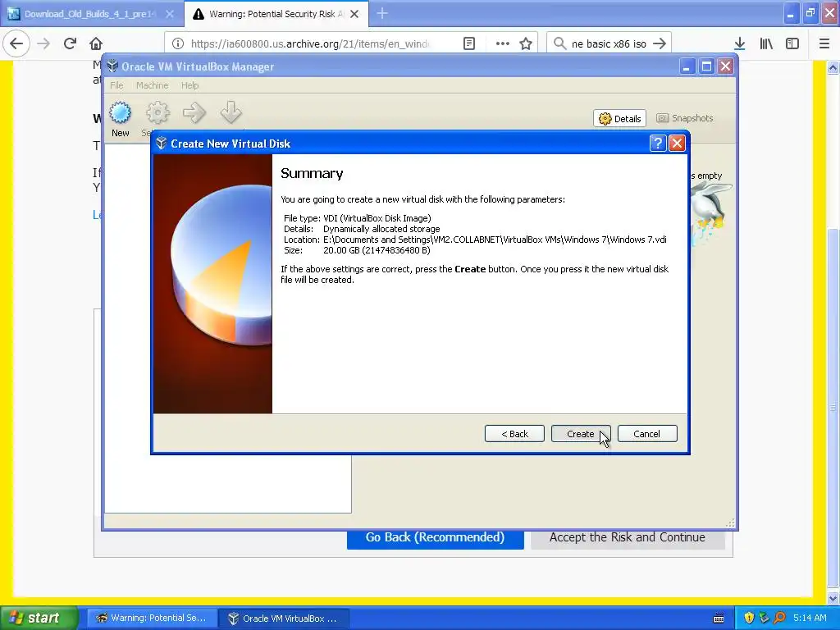The image size is (840, 630).
Task: Click 'Dynamically allocated storage' text
Action: click(381, 229)
